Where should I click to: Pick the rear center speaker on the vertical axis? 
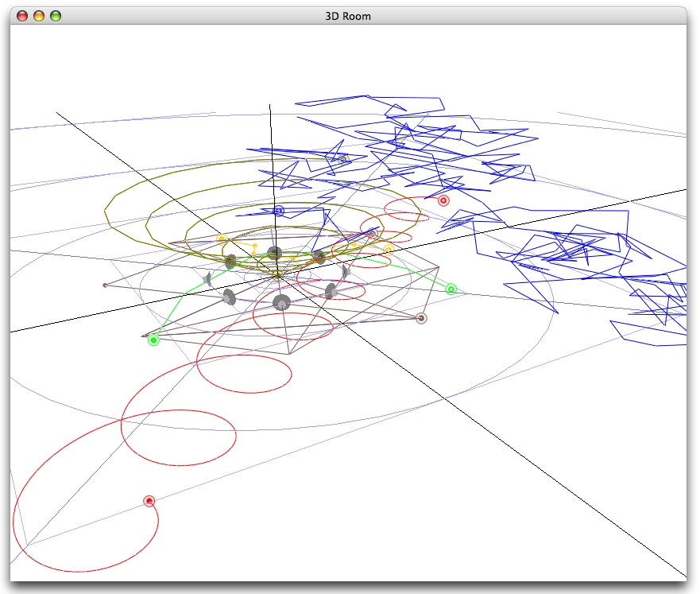tap(275, 253)
